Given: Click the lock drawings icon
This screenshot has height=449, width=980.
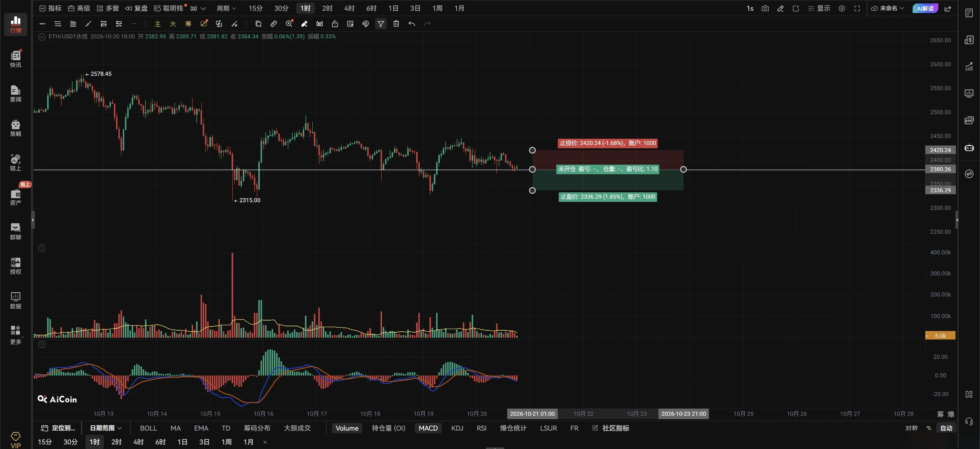Looking at the screenshot, I should pos(335,24).
